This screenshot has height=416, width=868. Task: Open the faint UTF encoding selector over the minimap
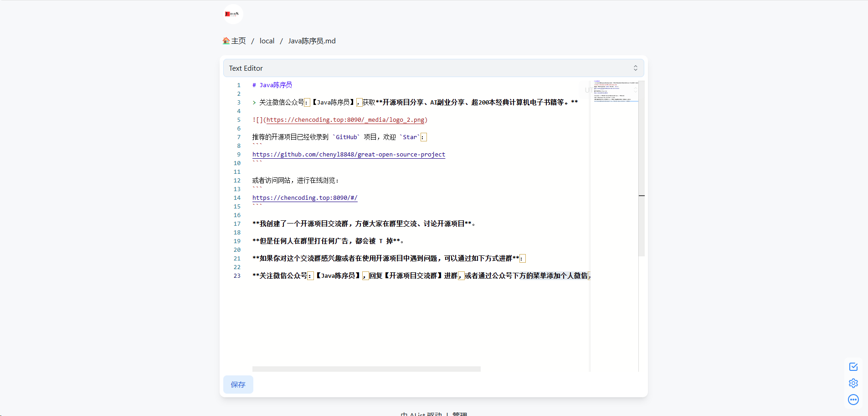611,90
